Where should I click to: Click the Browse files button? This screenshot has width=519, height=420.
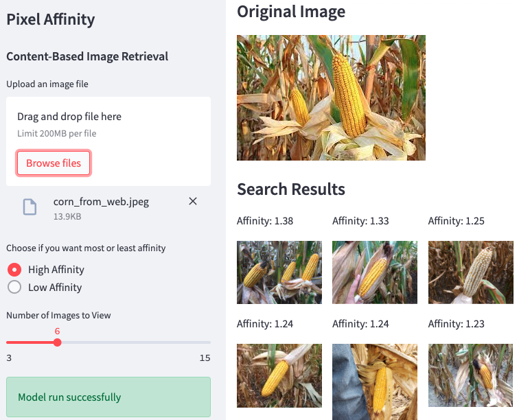[x=54, y=163]
